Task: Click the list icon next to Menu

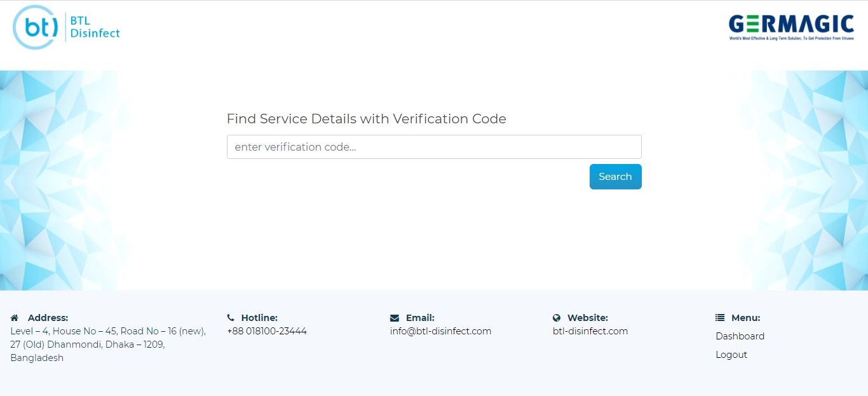Action: pos(720,318)
